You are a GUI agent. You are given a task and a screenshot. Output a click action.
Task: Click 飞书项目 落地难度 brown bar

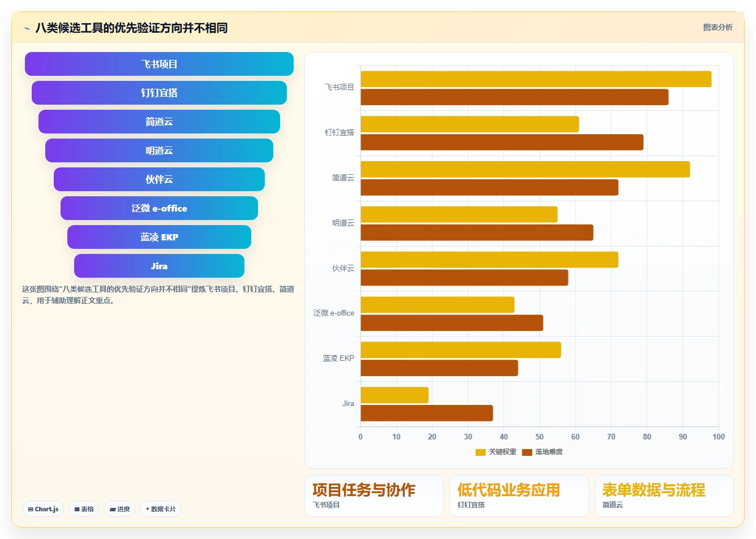click(x=514, y=97)
